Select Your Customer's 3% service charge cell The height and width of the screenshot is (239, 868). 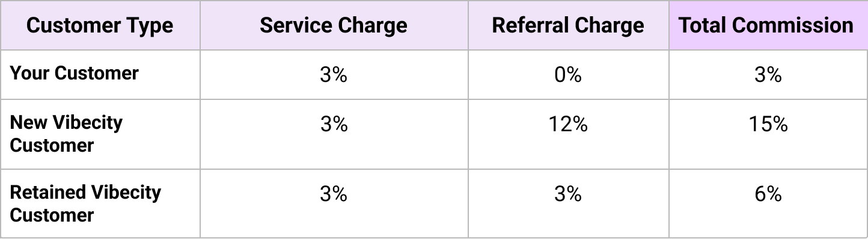coord(334,75)
